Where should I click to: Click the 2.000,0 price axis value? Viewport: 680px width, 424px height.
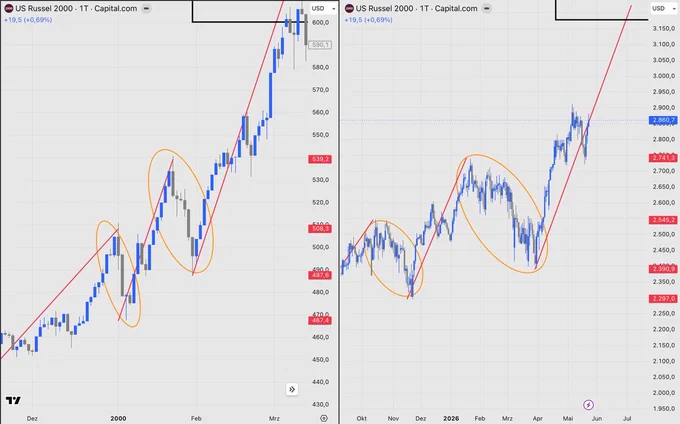point(664,393)
